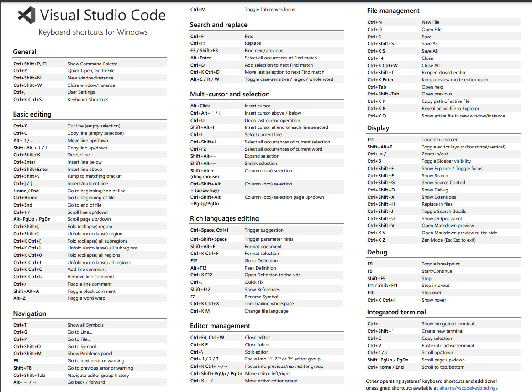Click 'Rename Symbol' description
Viewport: 532px width, 392px height.
pos(262,297)
